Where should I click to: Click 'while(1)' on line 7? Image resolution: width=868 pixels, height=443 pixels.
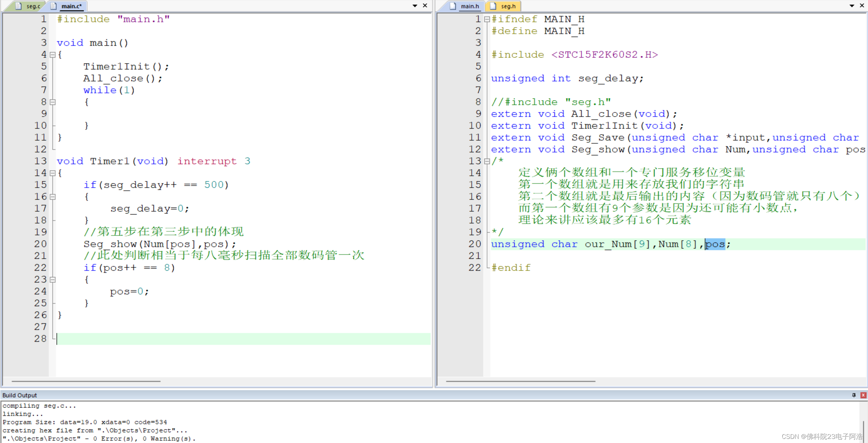coord(109,90)
